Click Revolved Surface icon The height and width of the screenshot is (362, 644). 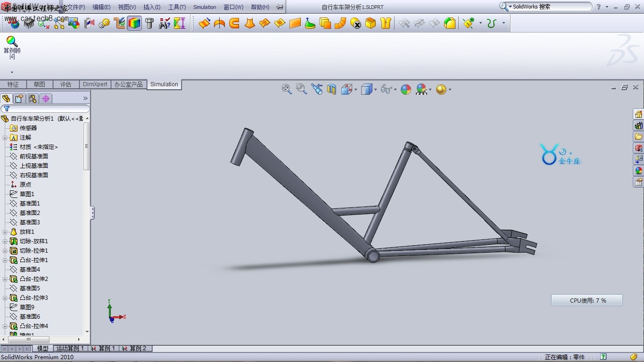[219, 23]
